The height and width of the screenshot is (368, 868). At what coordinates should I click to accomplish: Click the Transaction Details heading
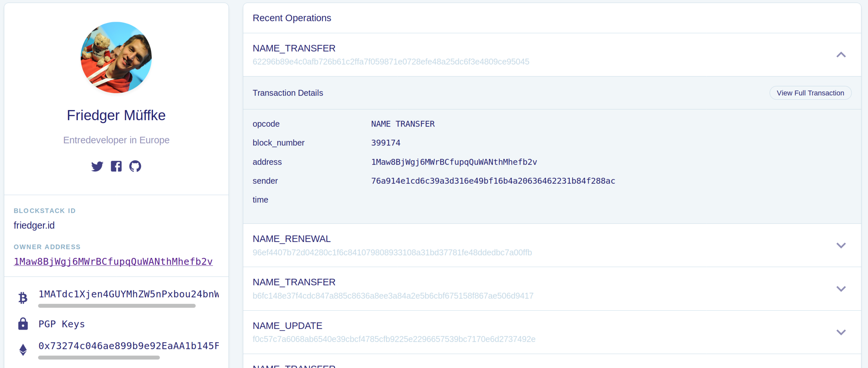point(288,93)
